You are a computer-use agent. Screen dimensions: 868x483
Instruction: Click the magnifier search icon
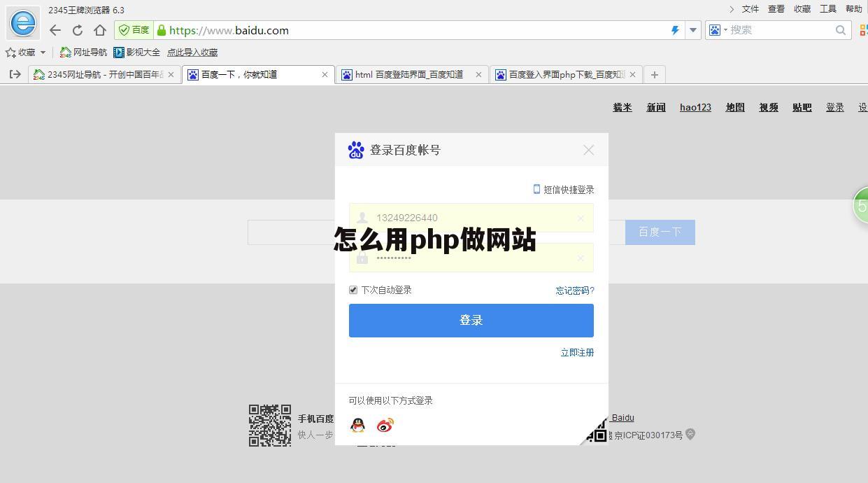841,30
